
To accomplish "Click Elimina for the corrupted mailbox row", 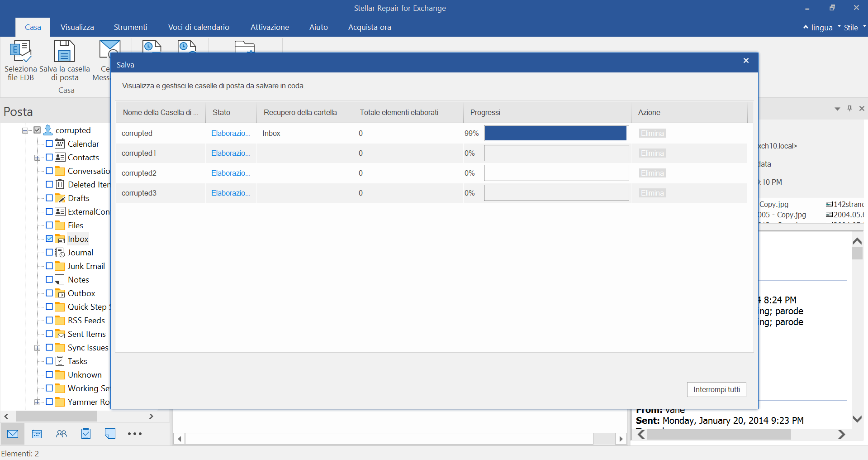I will point(652,133).
